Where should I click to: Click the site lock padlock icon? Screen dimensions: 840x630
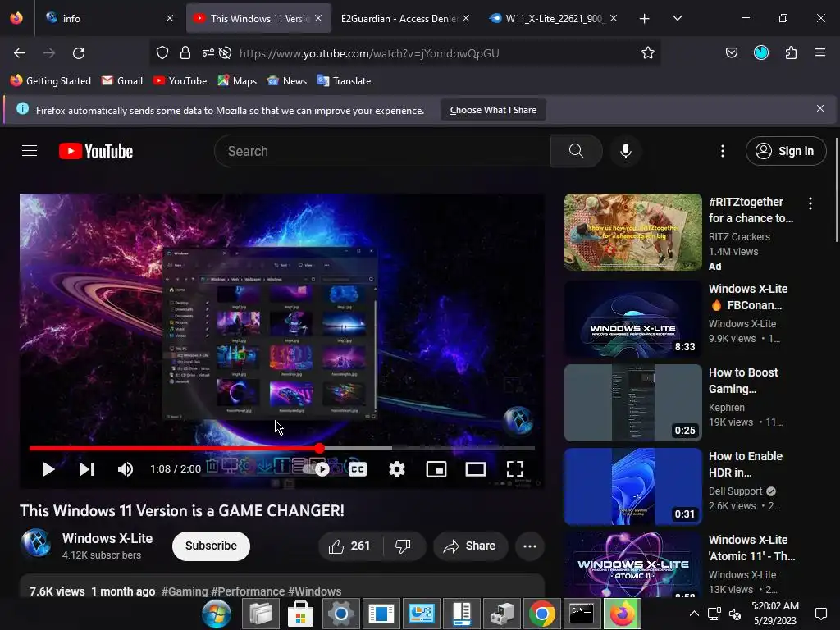[185, 52]
